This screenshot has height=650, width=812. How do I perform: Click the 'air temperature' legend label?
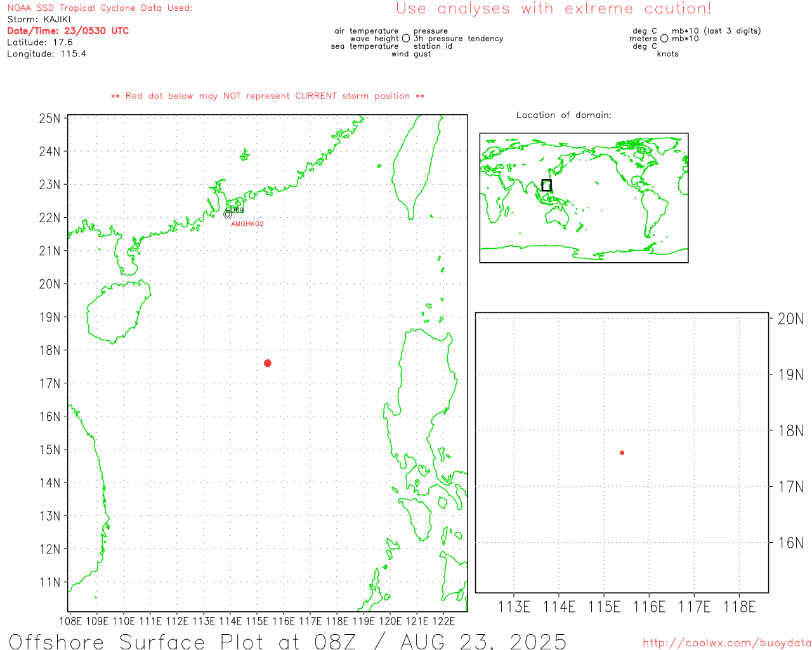(x=367, y=31)
